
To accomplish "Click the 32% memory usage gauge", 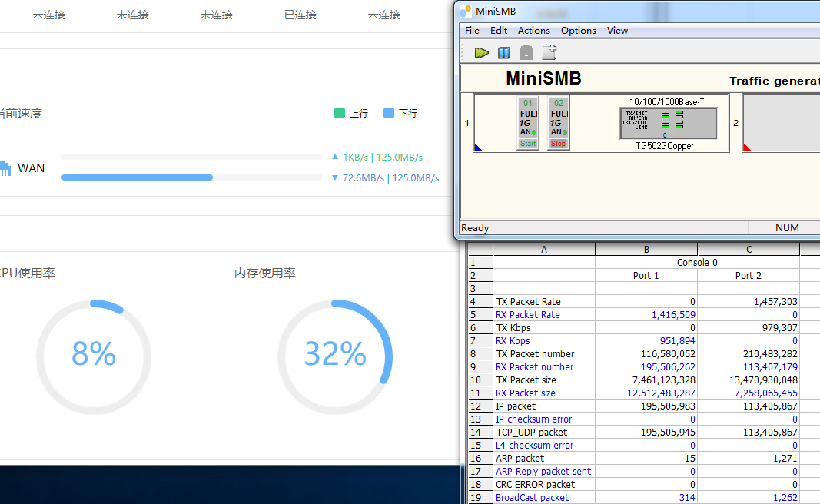I will point(335,357).
